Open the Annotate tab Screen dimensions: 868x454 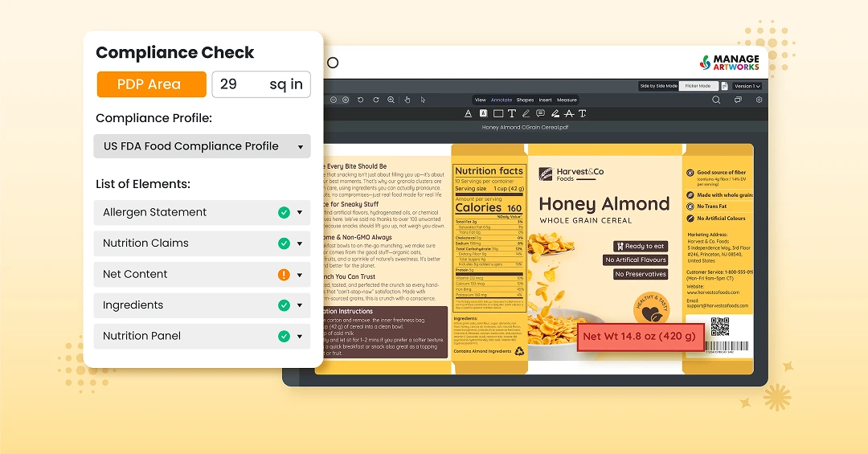coord(502,100)
